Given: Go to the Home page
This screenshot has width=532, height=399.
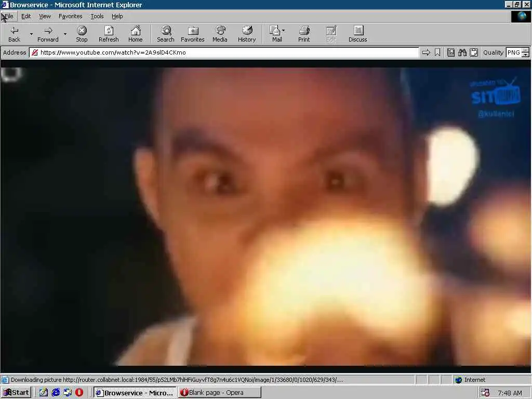Looking at the screenshot, I should (136, 34).
